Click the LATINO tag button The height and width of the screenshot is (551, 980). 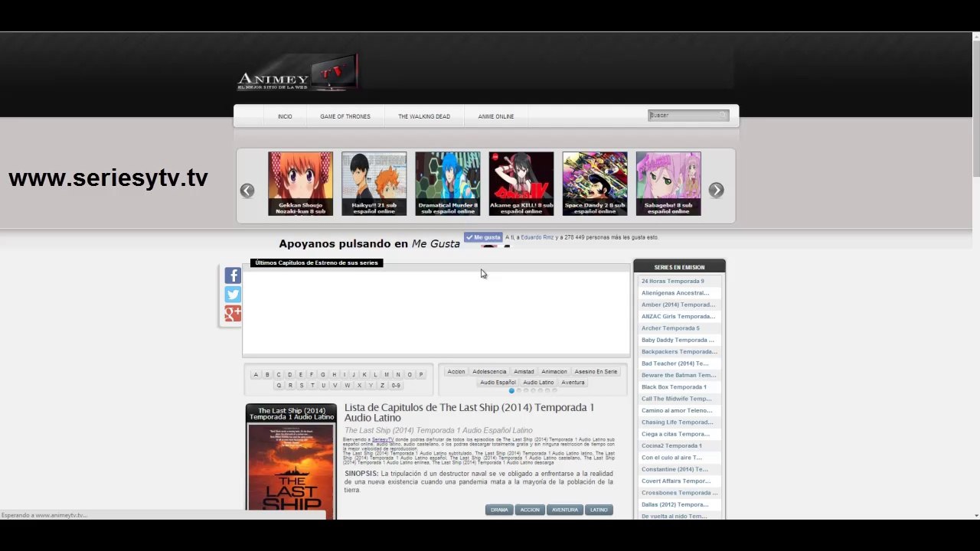(599, 510)
